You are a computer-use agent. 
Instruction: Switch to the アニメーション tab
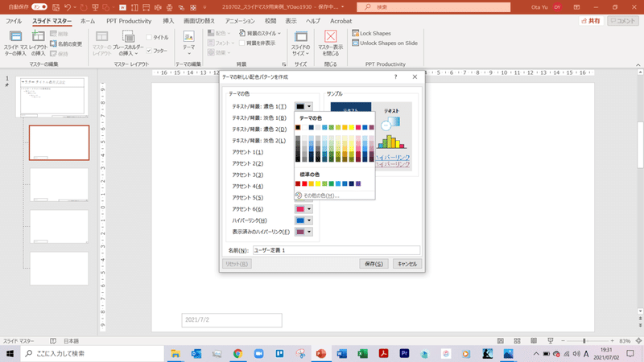pos(240,21)
